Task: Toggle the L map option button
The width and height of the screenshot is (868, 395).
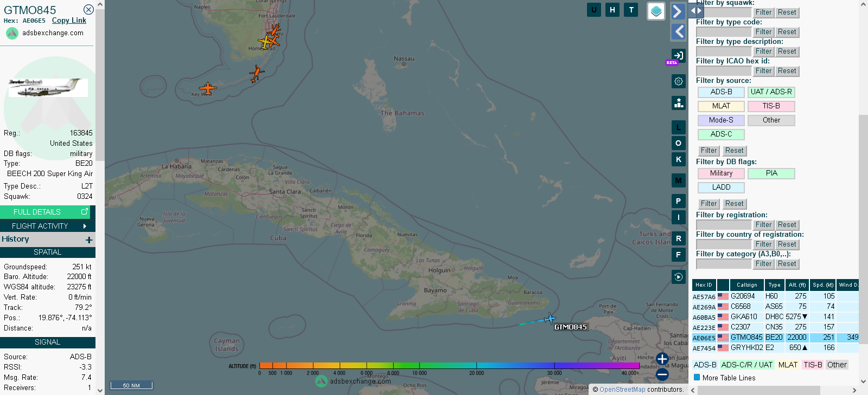Action: pyautogui.click(x=679, y=127)
